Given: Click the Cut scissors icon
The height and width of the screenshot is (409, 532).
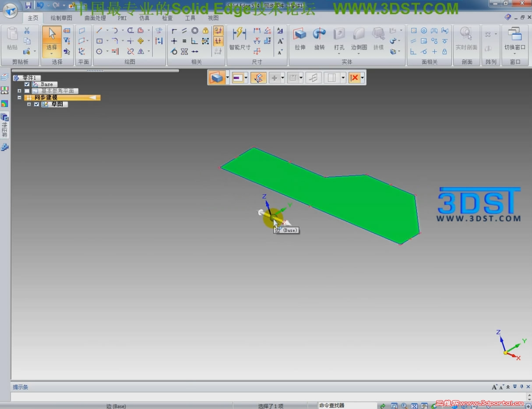Looking at the screenshot, I should point(27,31).
